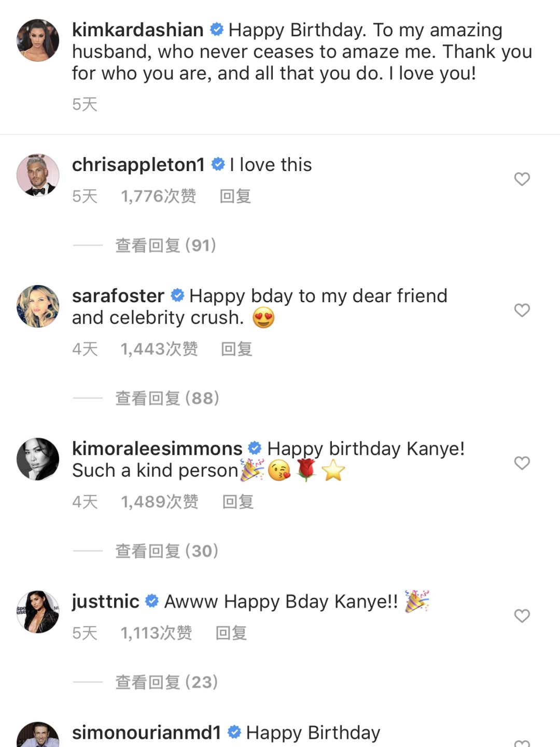560x747 pixels.
Task: View the 1,113 likes on justtnic's comment
Action: click(156, 633)
